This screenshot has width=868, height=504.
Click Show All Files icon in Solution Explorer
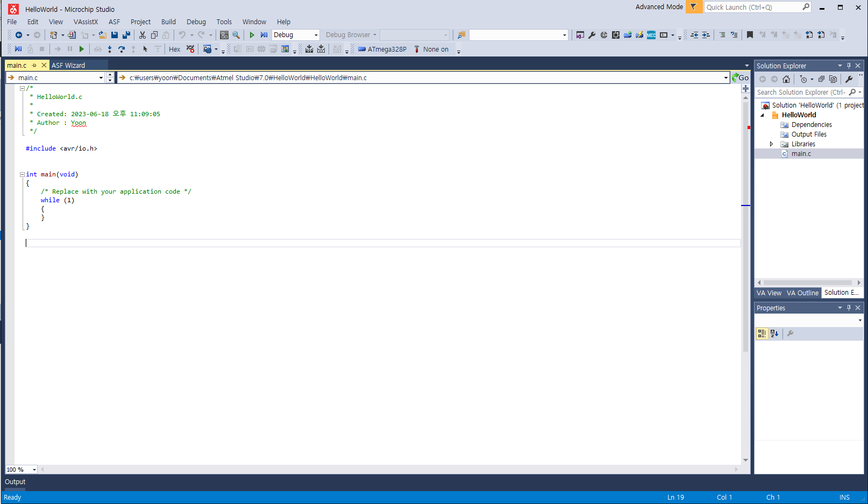pos(833,79)
